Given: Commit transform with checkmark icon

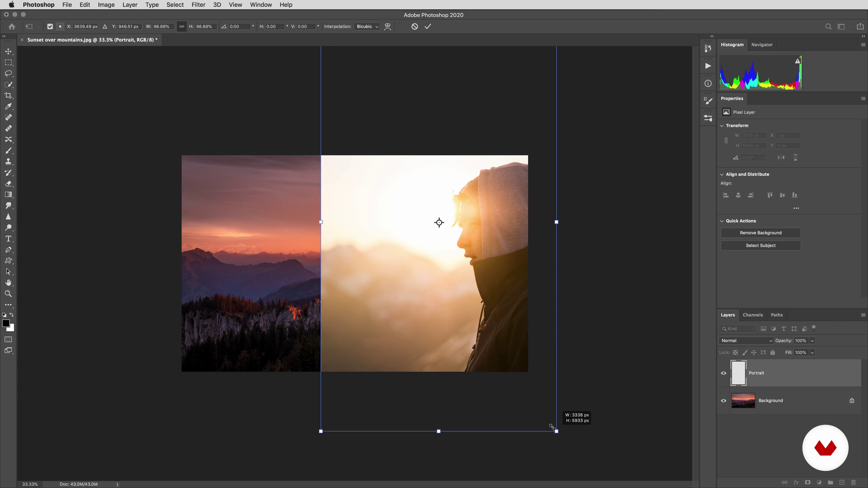Looking at the screenshot, I should click(428, 27).
